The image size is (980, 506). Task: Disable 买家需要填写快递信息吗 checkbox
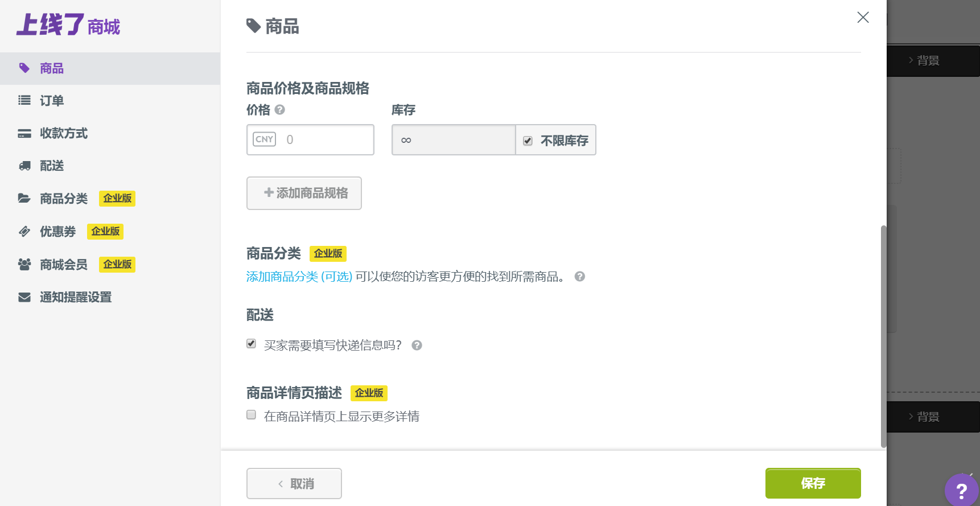[251, 343]
